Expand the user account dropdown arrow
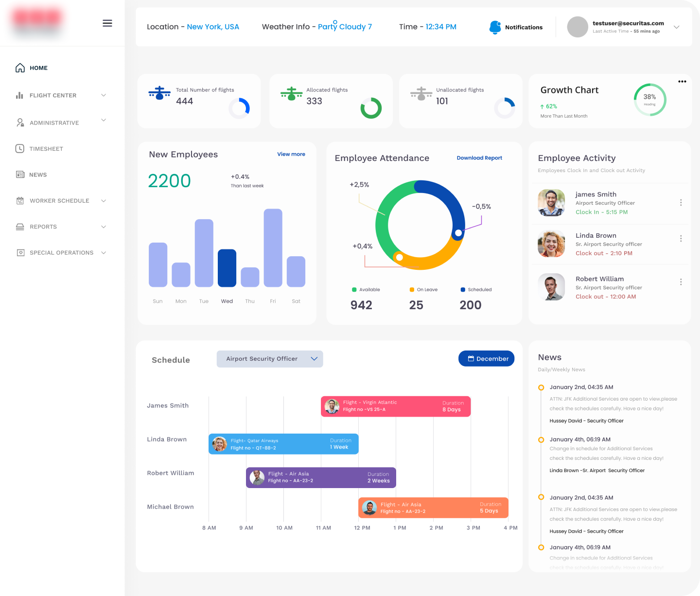Image resolution: width=700 pixels, height=596 pixels. pos(676,27)
